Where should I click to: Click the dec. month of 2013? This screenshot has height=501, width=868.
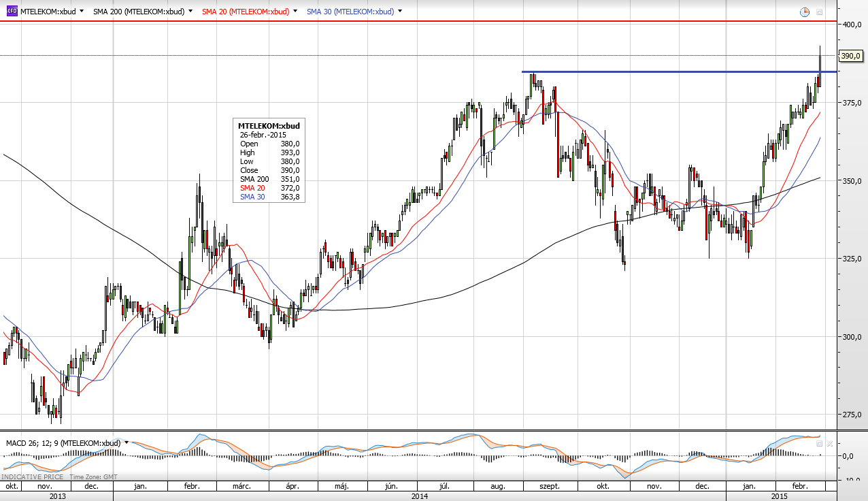click(90, 487)
